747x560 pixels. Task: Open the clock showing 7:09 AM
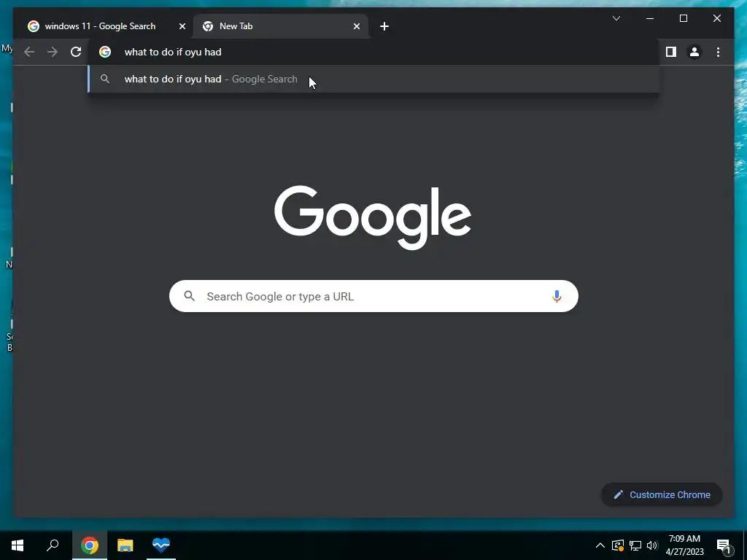(x=684, y=545)
